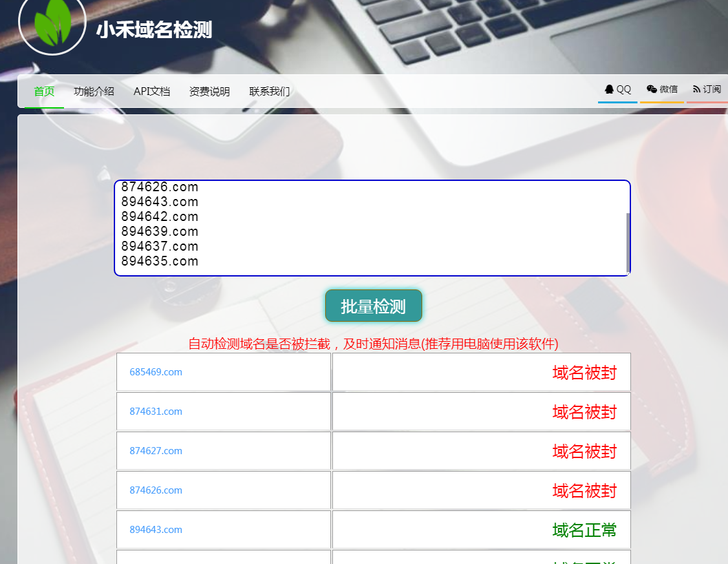Open the API文档 section

tap(151, 91)
